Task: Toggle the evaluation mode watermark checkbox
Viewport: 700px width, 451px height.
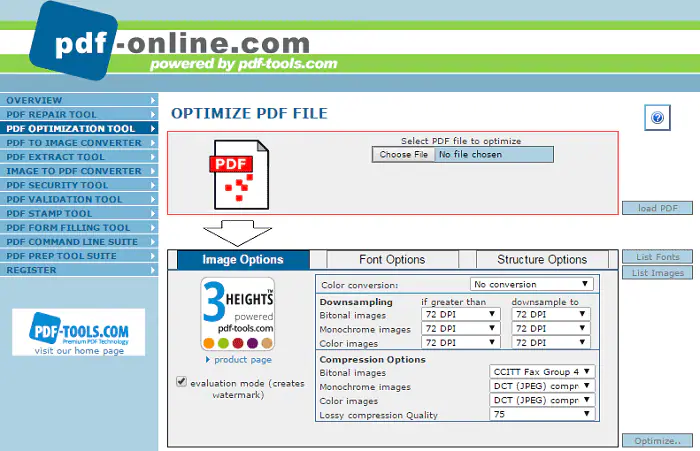Action: pos(181,382)
